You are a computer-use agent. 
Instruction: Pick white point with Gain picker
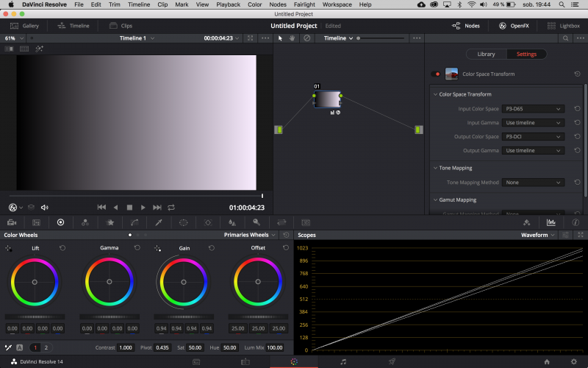pyautogui.click(x=157, y=248)
